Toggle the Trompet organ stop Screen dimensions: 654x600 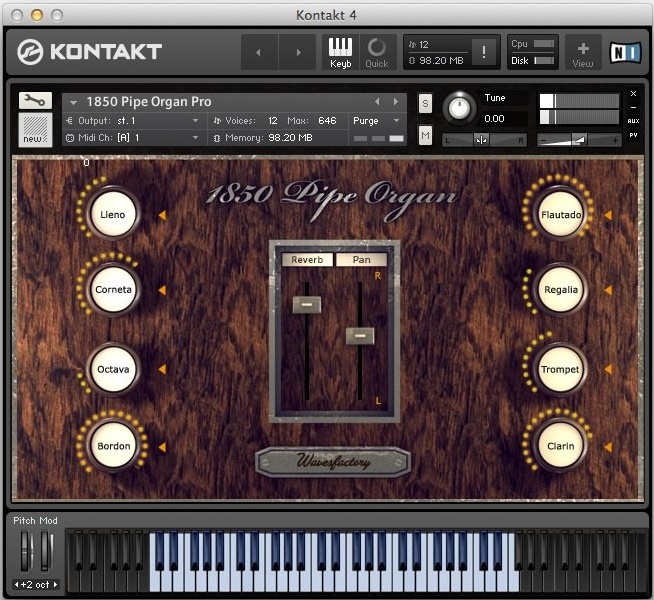pyautogui.click(x=560, y=369)
